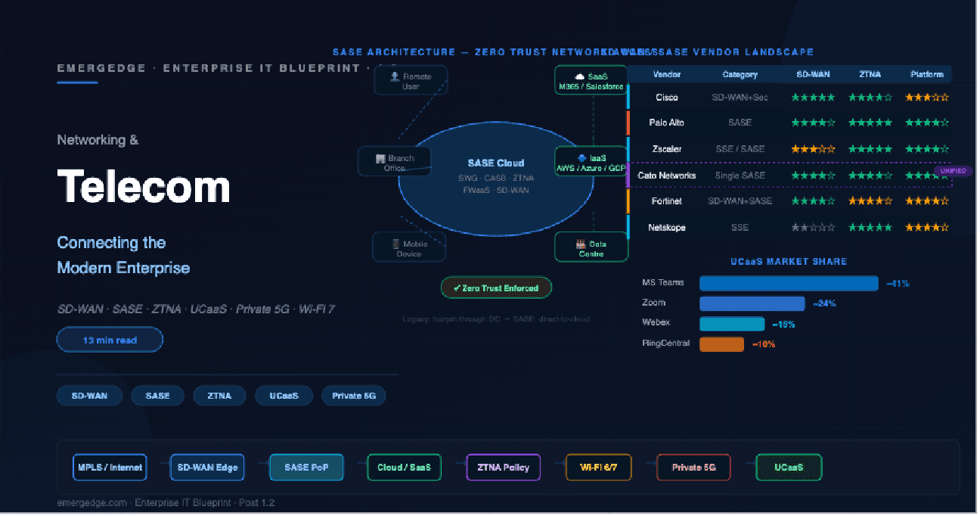Click the large Telecom title
The image size is (980, 516).
[x=144, y=185]
